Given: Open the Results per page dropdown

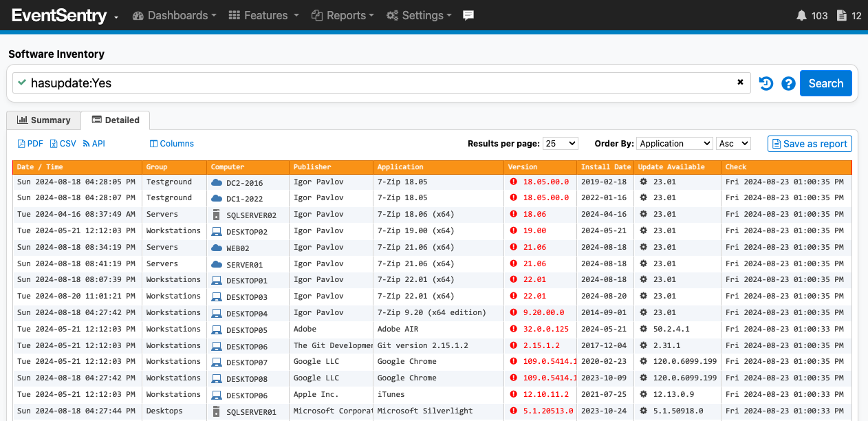Looking at the screenshot, I should pyautogui.click(x=561, y=144).
